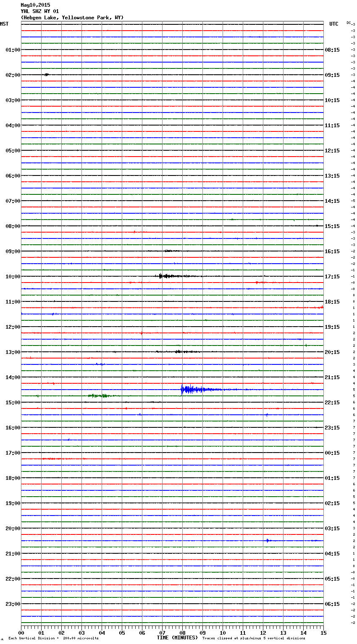Click the 06:15 UTC time label
Screen dimensions: 357x644
[332, 604]
